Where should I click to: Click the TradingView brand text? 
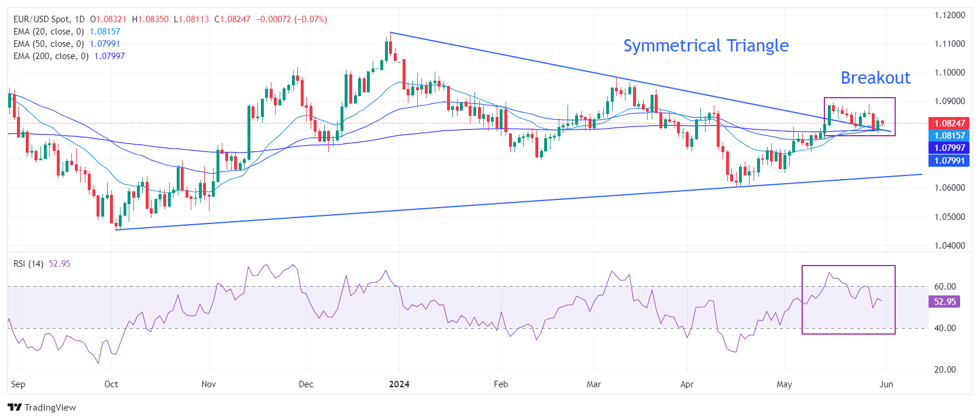tap(50, 408)
